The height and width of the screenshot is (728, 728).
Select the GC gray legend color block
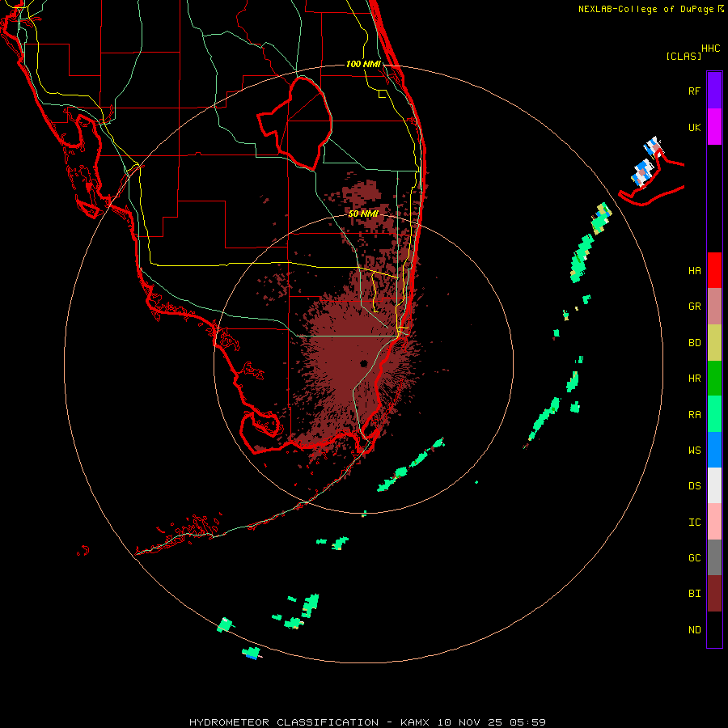click(x=714, y=557)
